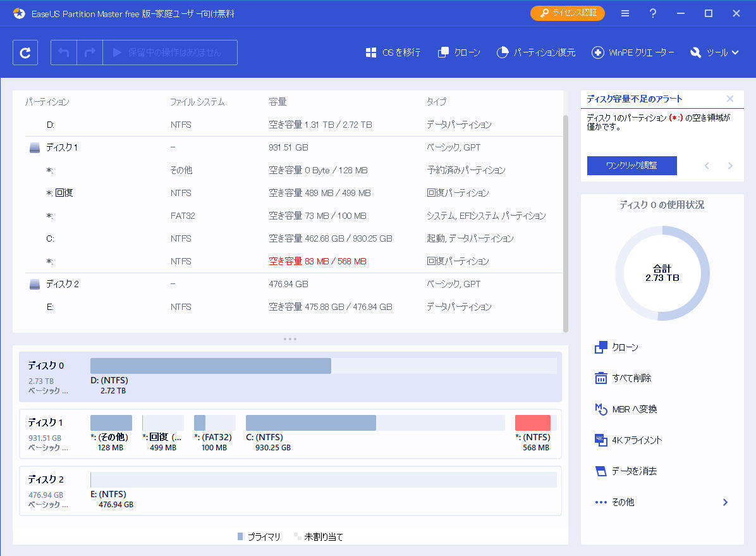Click the refresh operations icon
This screenshot has width=756, height=556.
tap(25, 53)
